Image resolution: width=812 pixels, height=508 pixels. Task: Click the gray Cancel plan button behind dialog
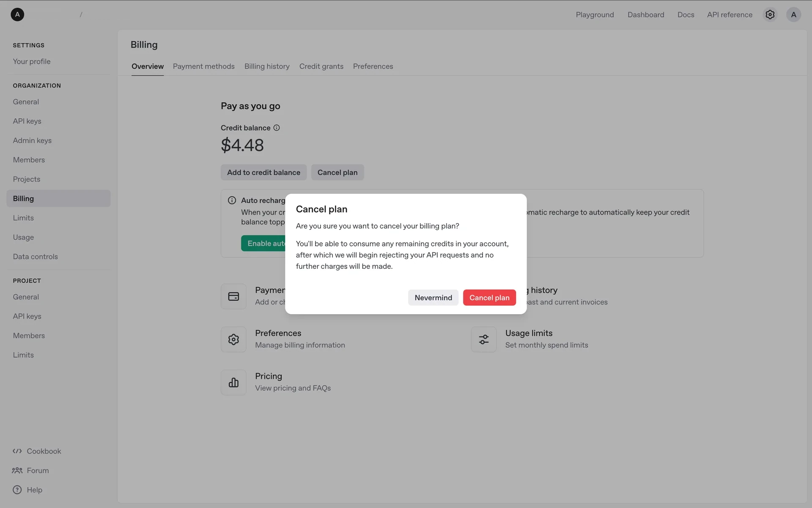[x=337, y=172]
